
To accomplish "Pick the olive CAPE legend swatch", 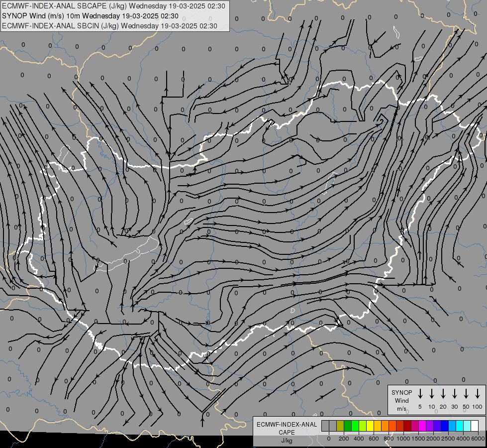I will 340,426.
